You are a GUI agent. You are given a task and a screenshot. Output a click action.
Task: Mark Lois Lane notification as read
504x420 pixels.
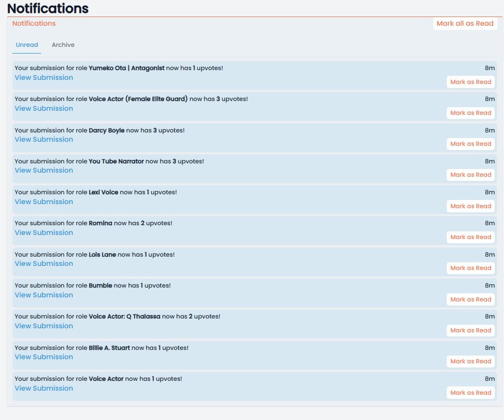click(x=470, y=268)
